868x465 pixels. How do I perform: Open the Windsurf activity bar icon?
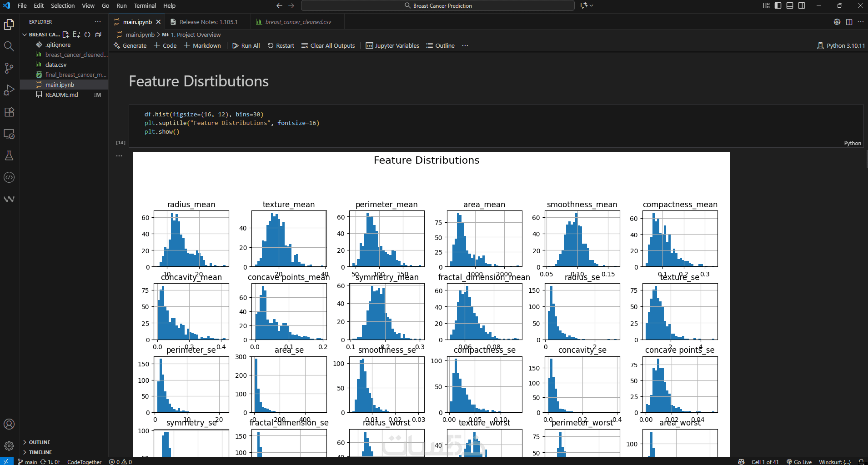[x=9, y=199]
